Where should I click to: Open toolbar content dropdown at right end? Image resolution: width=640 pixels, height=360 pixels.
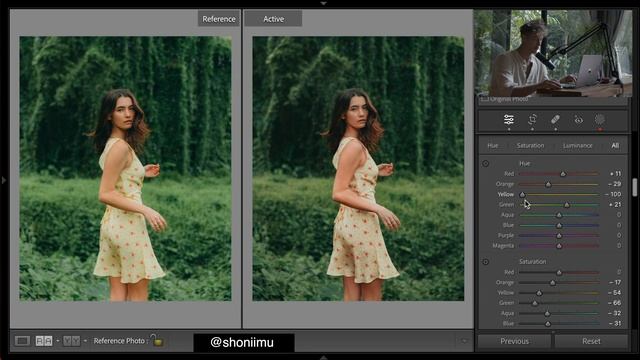[464, 340]
